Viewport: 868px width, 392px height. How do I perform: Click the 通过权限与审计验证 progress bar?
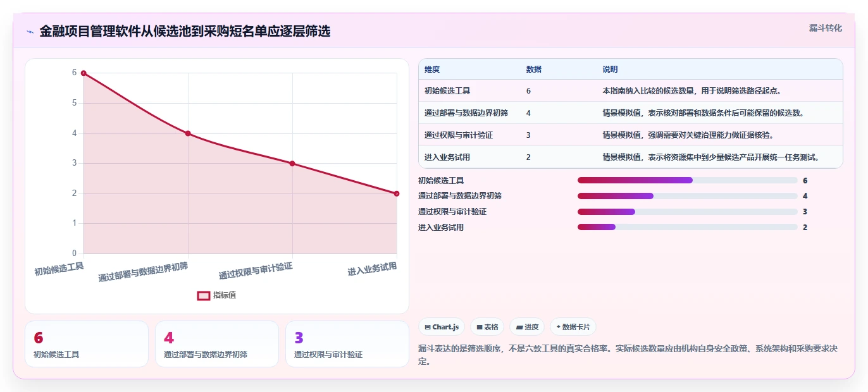688,212
